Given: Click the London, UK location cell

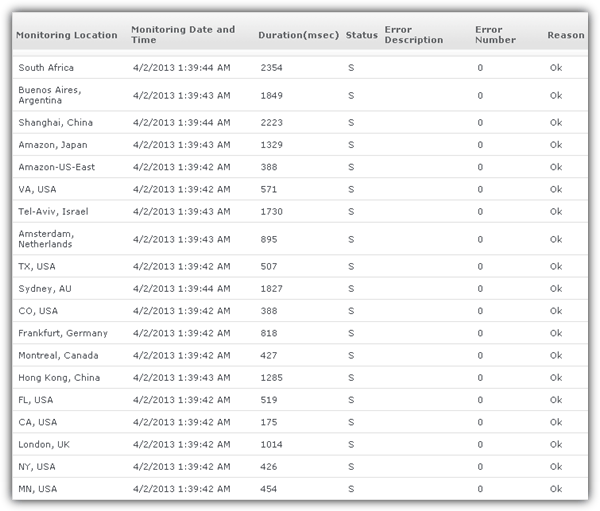Looking at the screenshot, I should click(x=44, y=444).
